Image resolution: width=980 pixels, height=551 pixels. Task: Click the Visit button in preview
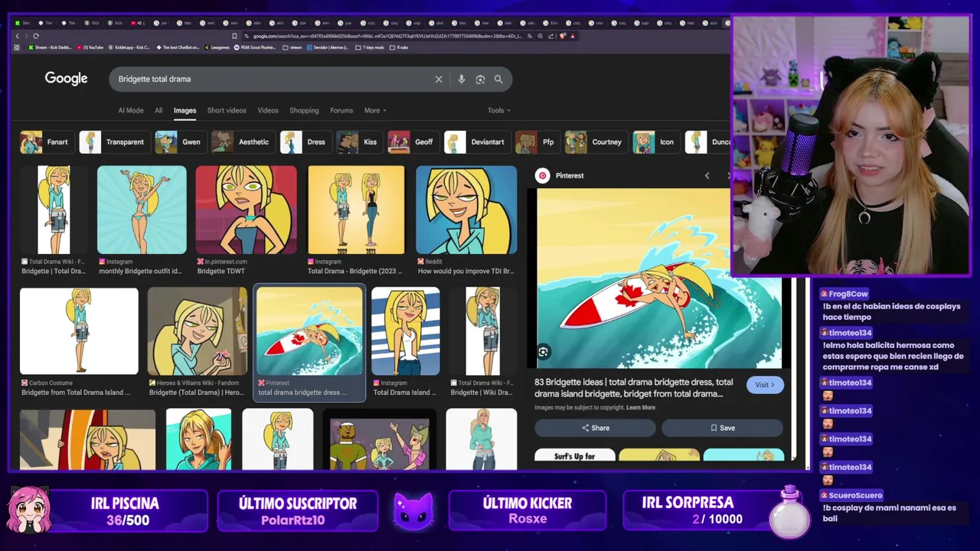click(765, 385)
